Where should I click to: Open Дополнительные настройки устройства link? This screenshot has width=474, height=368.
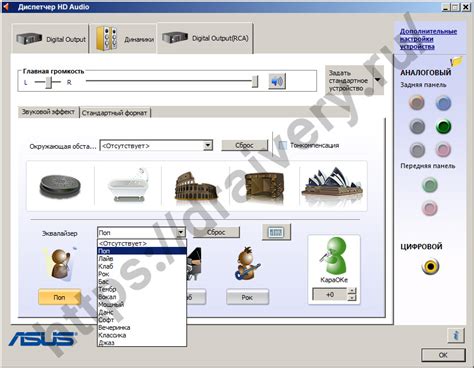pos(428,39)
